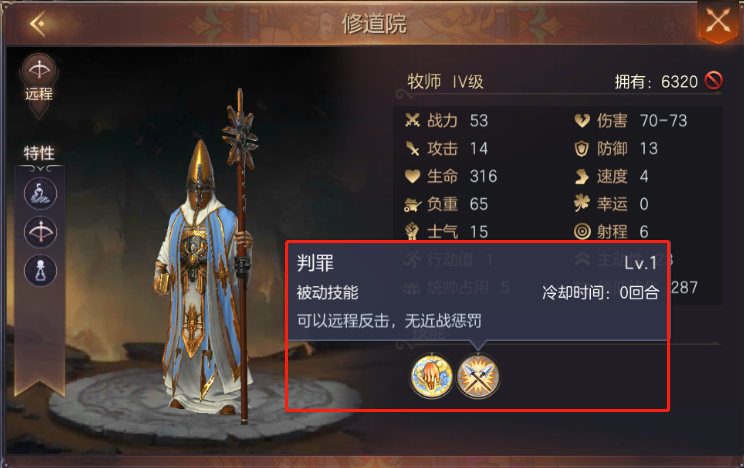Click the 伤害 broken heart icon
Viewport: 744px width, 468px height.
pos(582,121)
